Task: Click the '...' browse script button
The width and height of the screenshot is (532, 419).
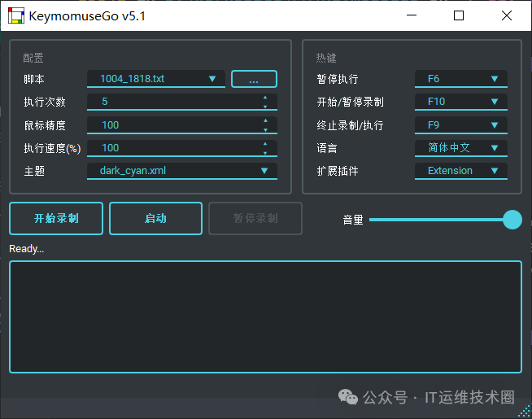Action: pyautogui.click(x=254, y=79)
